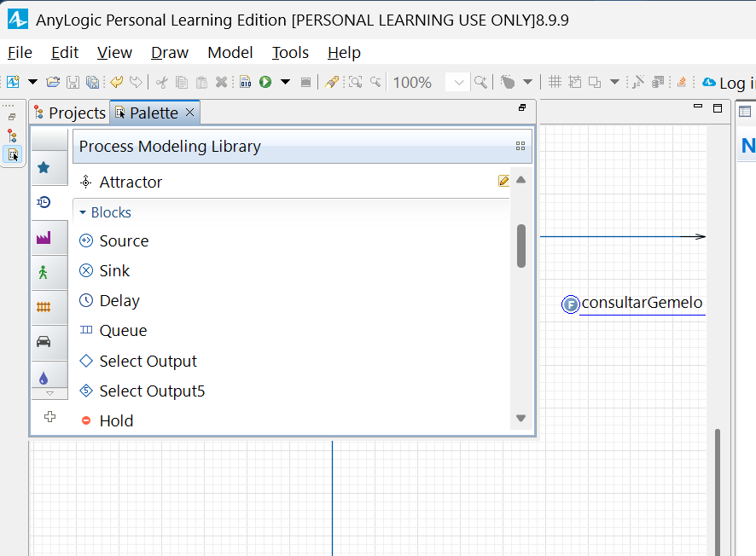Open the File menu
Image resolution: width=756 pixels, height=556 pixels.
click(20, 53)
